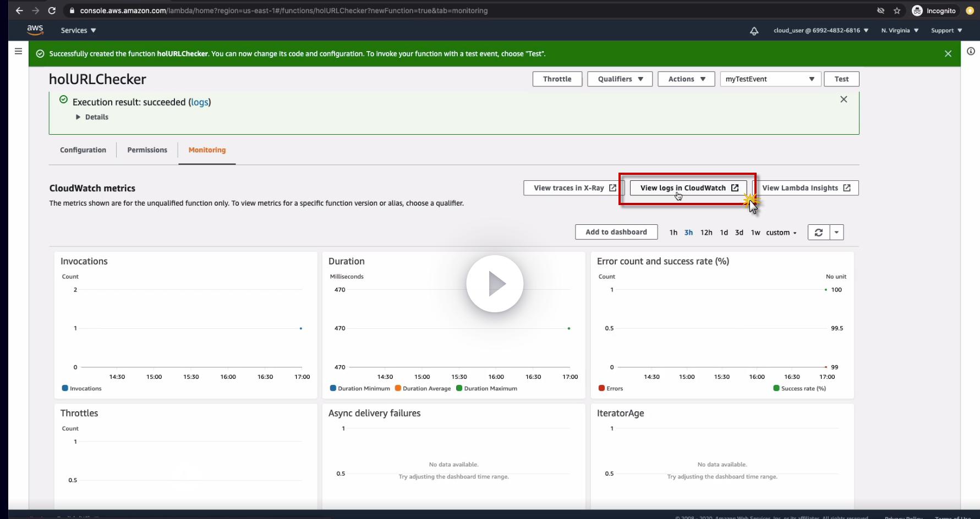Open the left navigation hamburger menu
The height and width of the screenshot is (519, 980).
[x=18, y=51]
